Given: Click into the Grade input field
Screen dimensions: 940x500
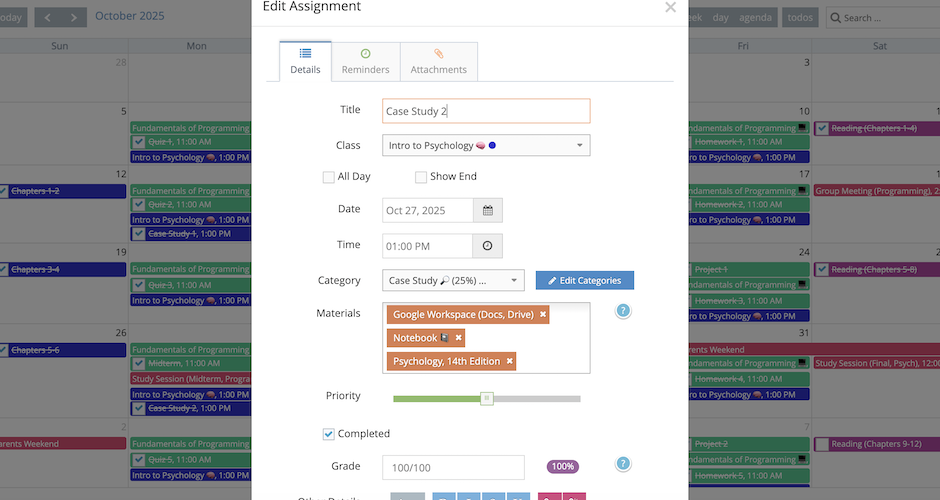Looking at the screenshot, I should point(453,468).
